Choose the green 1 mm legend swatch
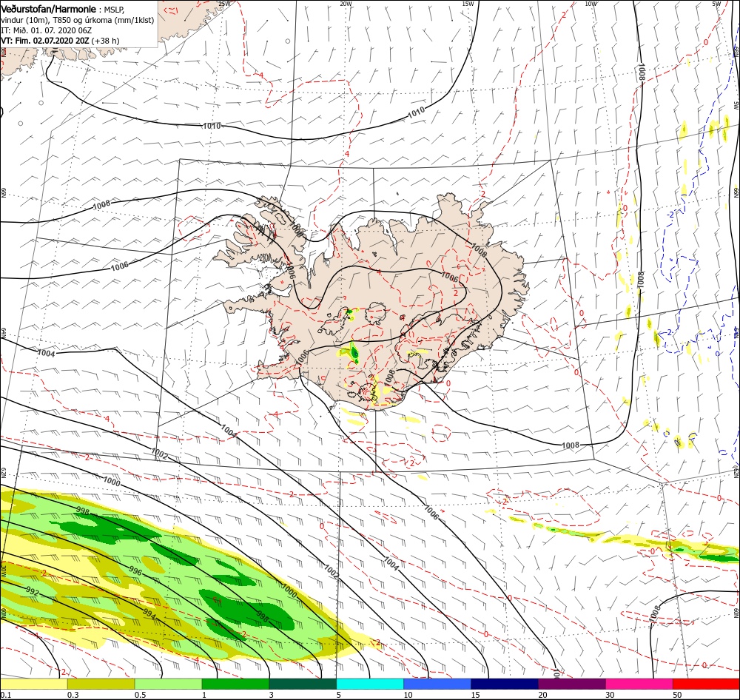The width and height of the screenshot is (740, 700). (235, 684)
